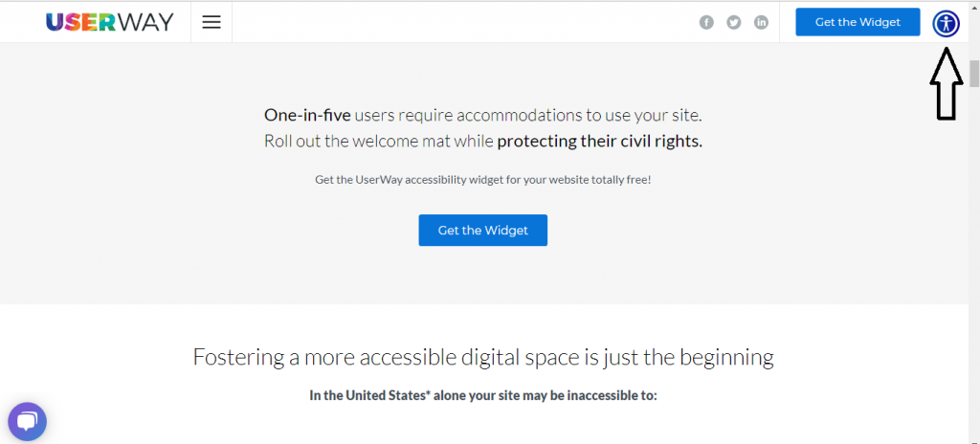Click the centered Get the Widget button
Viewport: 980px width, 444px height.
[x=483, y=230]
